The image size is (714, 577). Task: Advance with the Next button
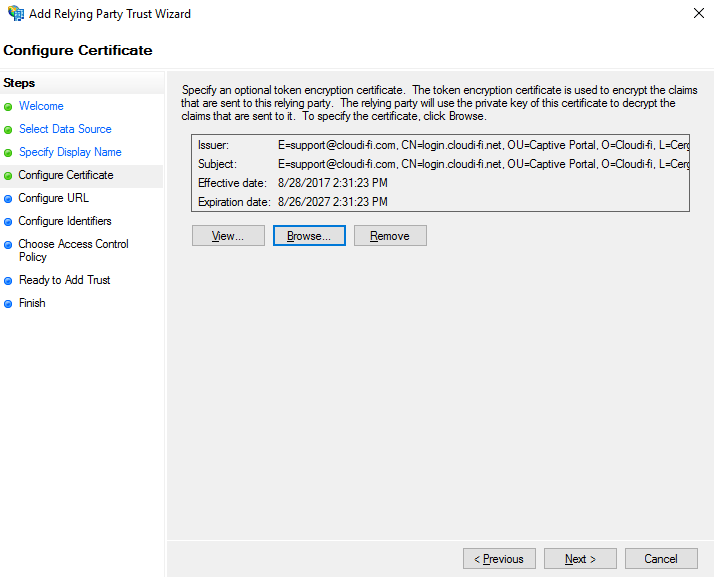[x=580, y=558]
